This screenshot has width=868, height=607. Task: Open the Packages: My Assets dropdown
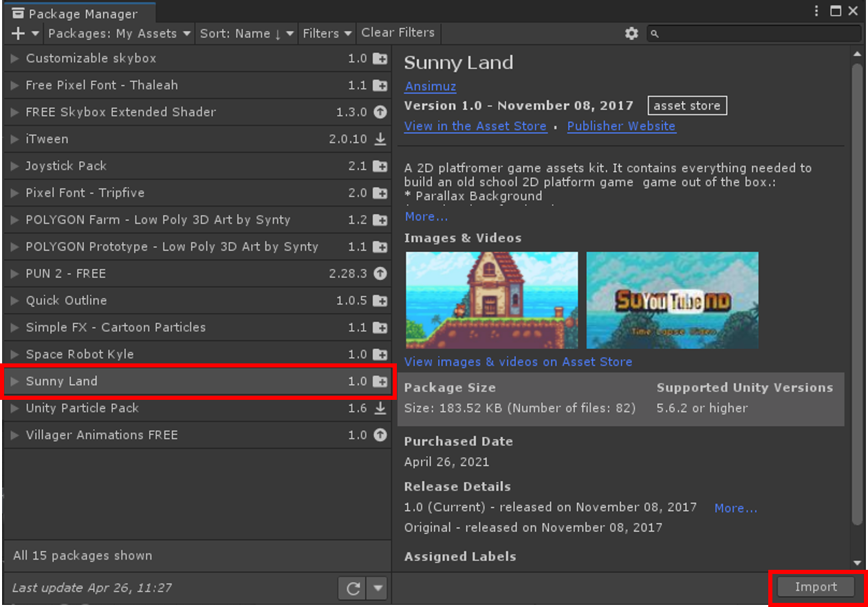[119, 33]
